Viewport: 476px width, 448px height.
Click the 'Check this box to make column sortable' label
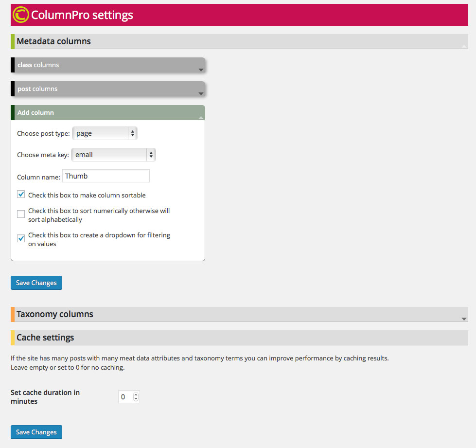coord(87,195)
